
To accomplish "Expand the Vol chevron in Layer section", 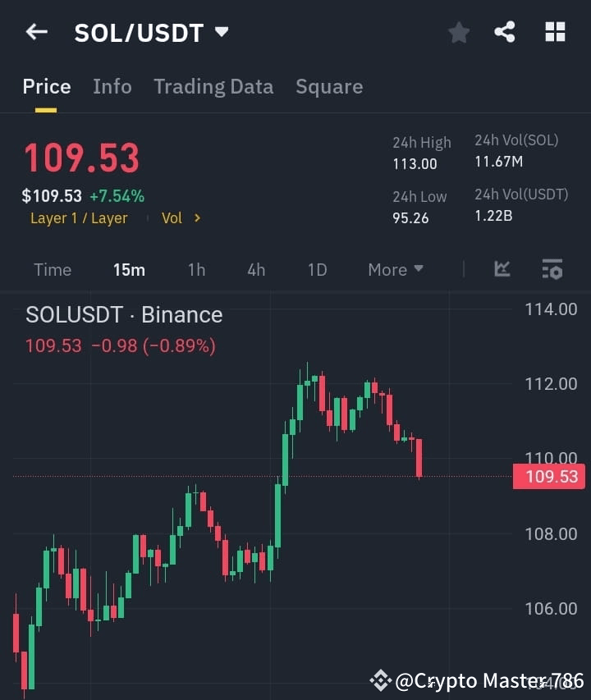I will coord(195,218).
